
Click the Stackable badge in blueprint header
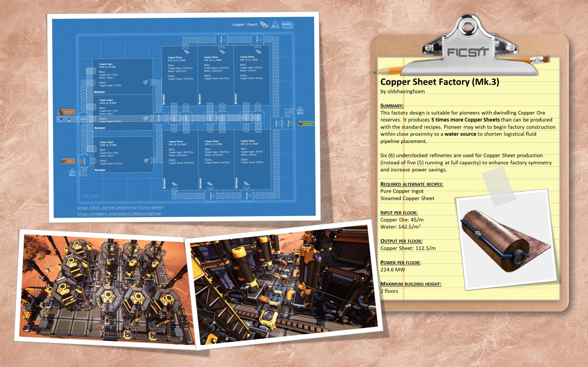[x=287, y=25]
